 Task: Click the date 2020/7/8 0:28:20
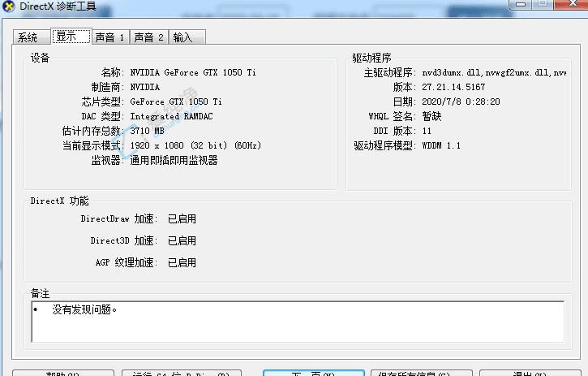(x=461, y=102)
